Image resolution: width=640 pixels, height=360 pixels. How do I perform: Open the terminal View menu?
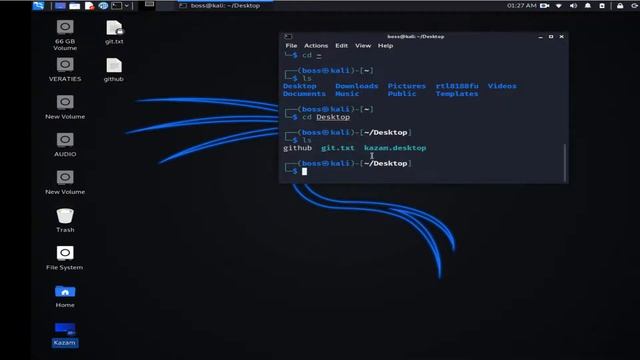coord(363,46)
